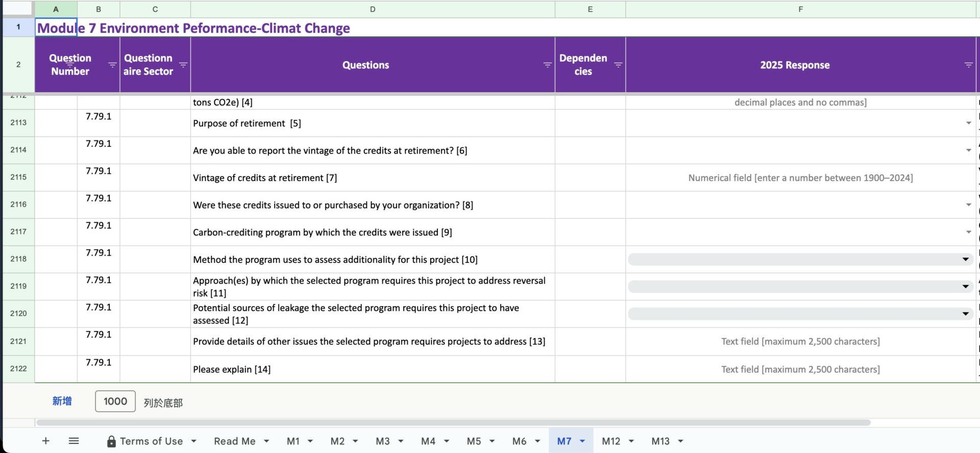Select row 2122 header
Viewport: 980px width, 453px height.
coord(18,368)
